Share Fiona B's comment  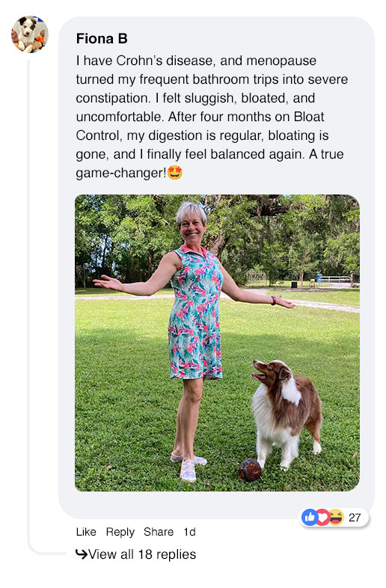pos(159,532)
